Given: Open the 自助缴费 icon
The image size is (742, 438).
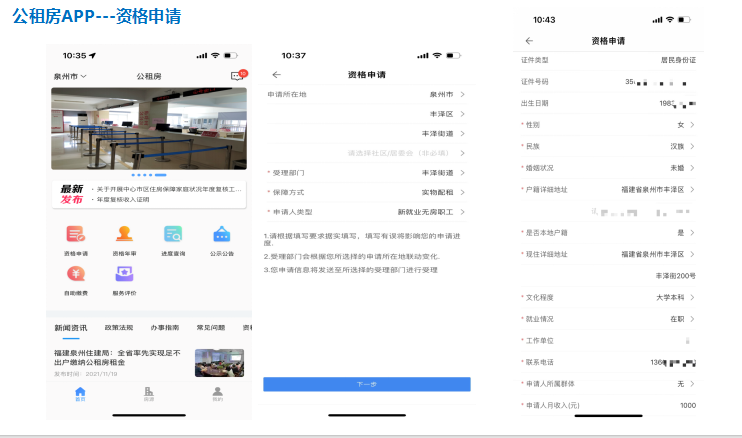Looking at the screenshot, I should 75,277.
